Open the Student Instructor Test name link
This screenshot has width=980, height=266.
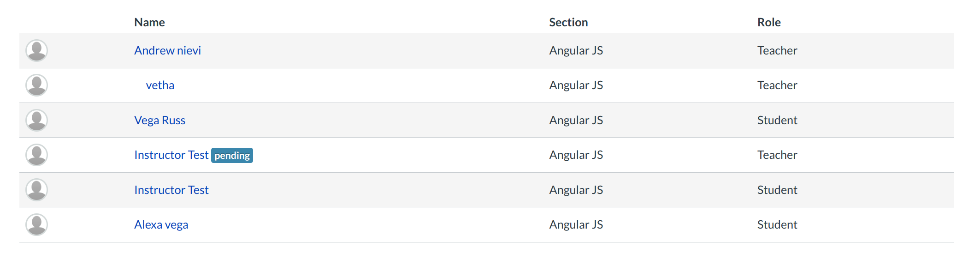pyautogui.click(x=171, y=190)
